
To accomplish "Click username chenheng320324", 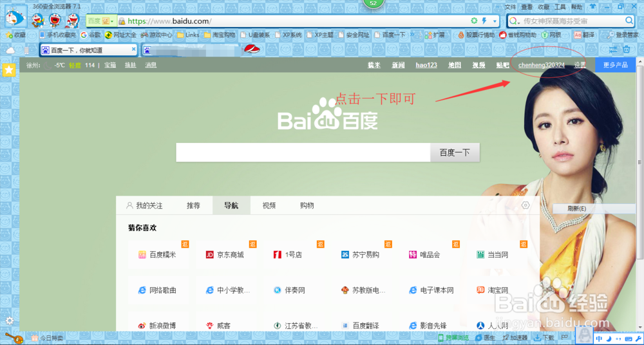I will point(542,65).
